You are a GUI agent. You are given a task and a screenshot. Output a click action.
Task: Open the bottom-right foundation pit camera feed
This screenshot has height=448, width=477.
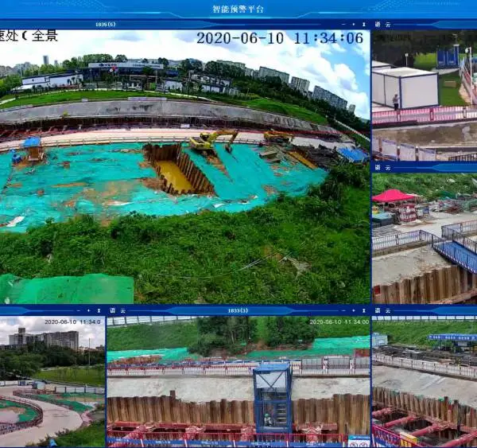(x=425, y=381)
